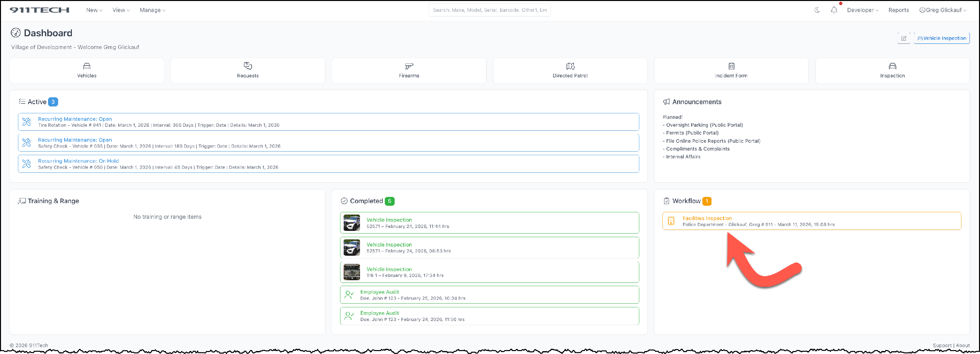Expand the View dropdown menu
This screenshot has height=354, width=980.
[x=121, y=10]
